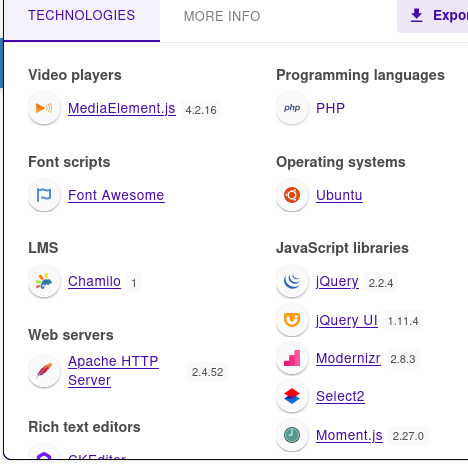Open the jQuery UI link
The height and width of the screenshot is (469, 468).
[347, 321]
